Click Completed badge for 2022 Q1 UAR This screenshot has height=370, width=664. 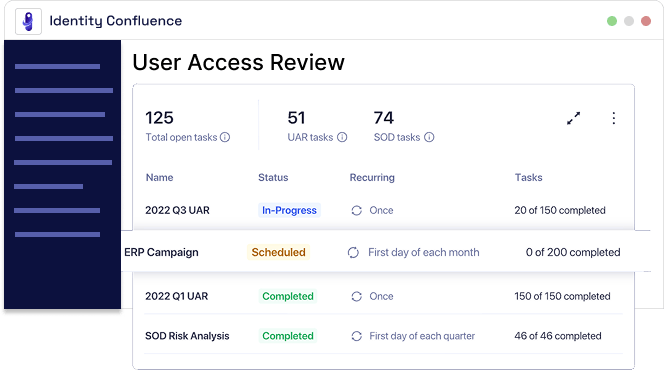[288, 296]
